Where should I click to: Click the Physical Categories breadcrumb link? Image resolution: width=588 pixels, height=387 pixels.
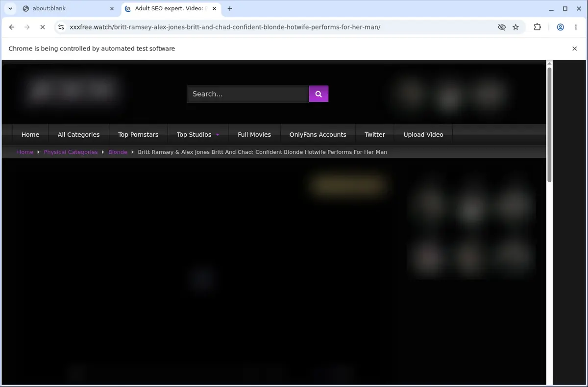coord(71,152)
